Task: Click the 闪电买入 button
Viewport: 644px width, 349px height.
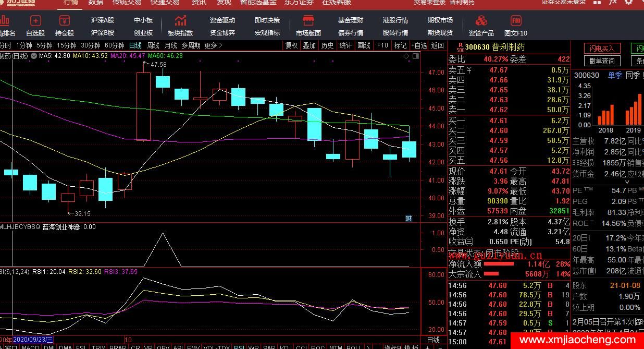Action: click(x=602, y=49)
